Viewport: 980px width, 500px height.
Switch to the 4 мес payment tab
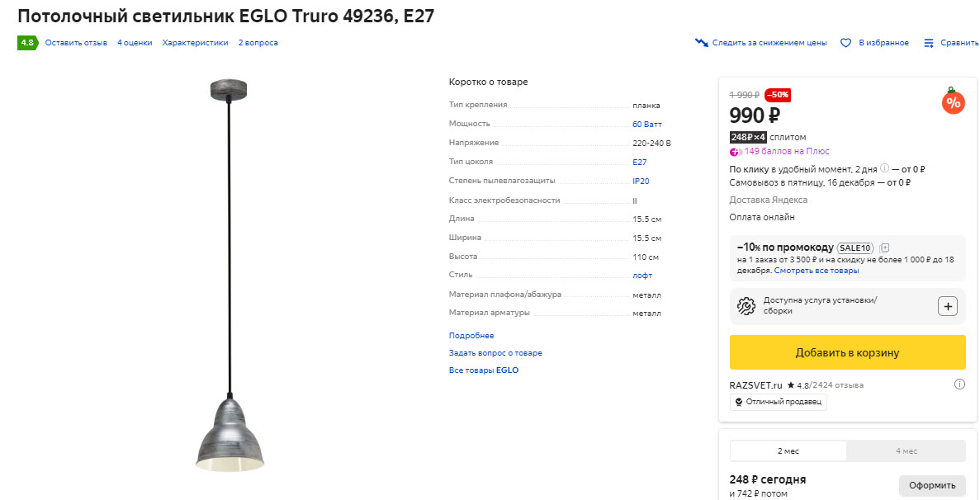coord(907,450)
